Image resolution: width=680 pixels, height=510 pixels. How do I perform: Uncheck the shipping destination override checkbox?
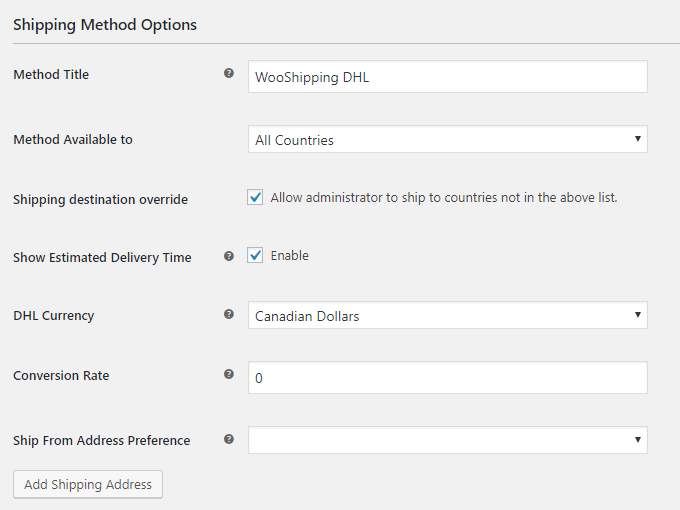256,198
